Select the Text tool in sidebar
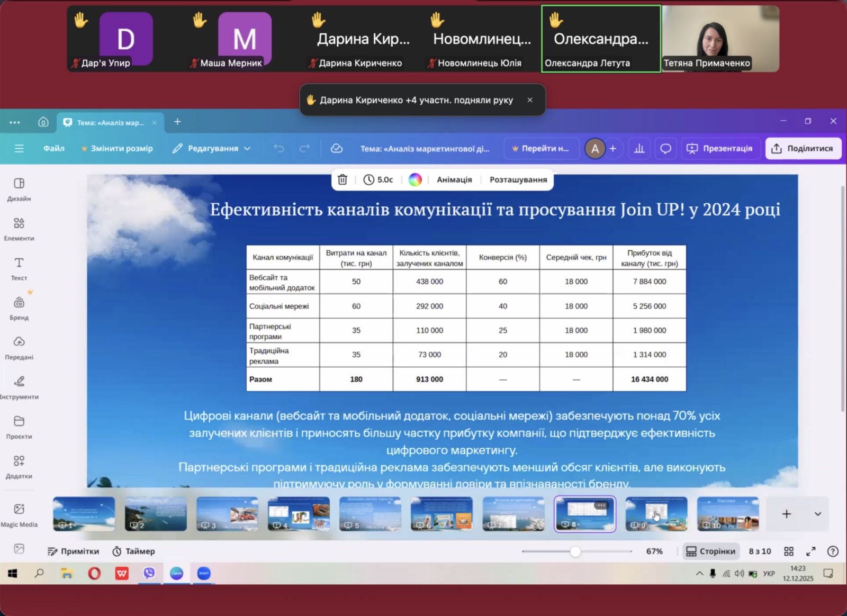The height and width of the screenshot is (616, 847). pos(19,268)
